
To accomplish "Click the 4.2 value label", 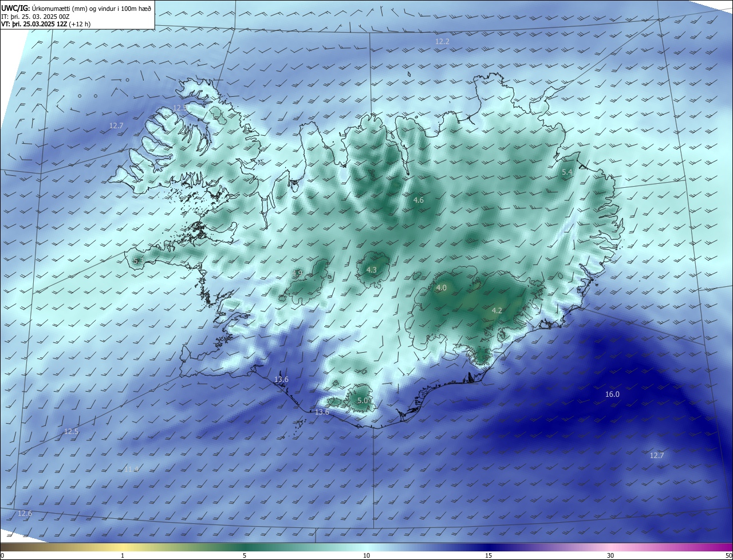I will point(497,310).
